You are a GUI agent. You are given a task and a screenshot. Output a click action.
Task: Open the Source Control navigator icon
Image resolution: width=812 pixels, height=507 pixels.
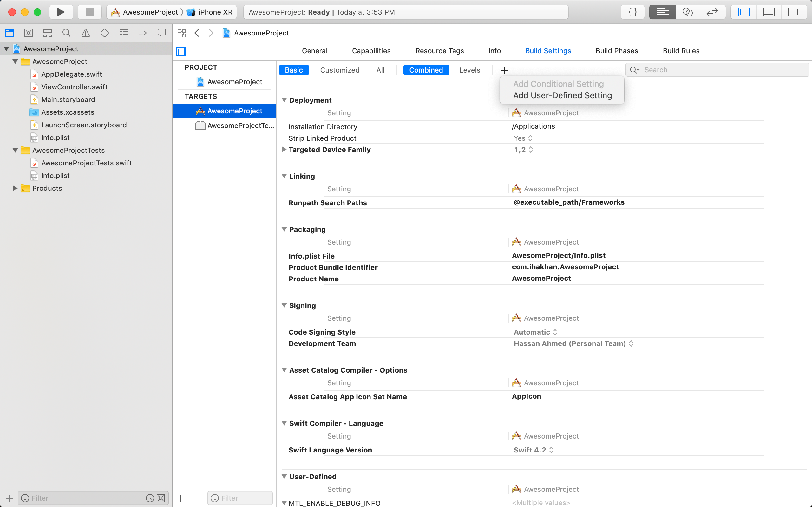pyautogui.click(x=29, y=33)
